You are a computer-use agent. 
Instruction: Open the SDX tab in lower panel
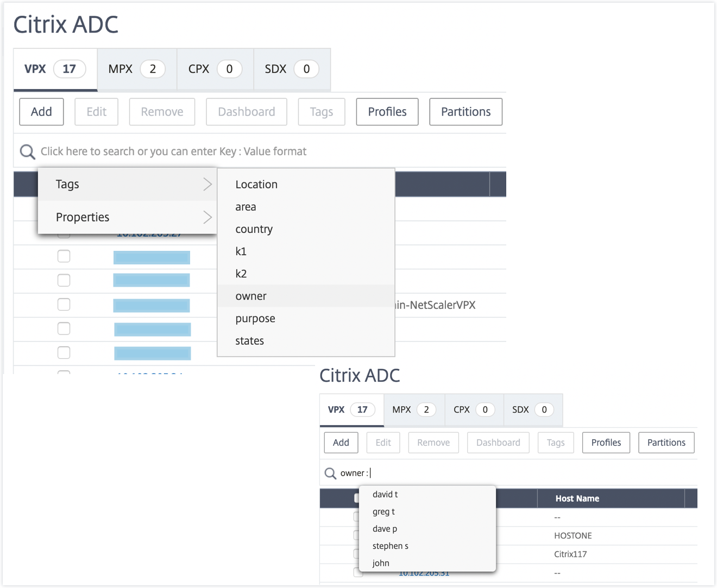pyautogui.click(x=533, y=410)
